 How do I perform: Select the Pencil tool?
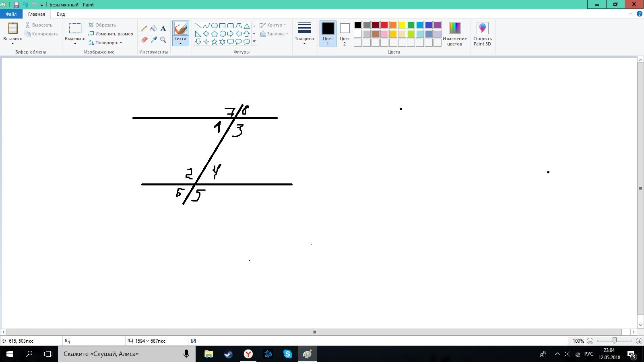[144, 29]
